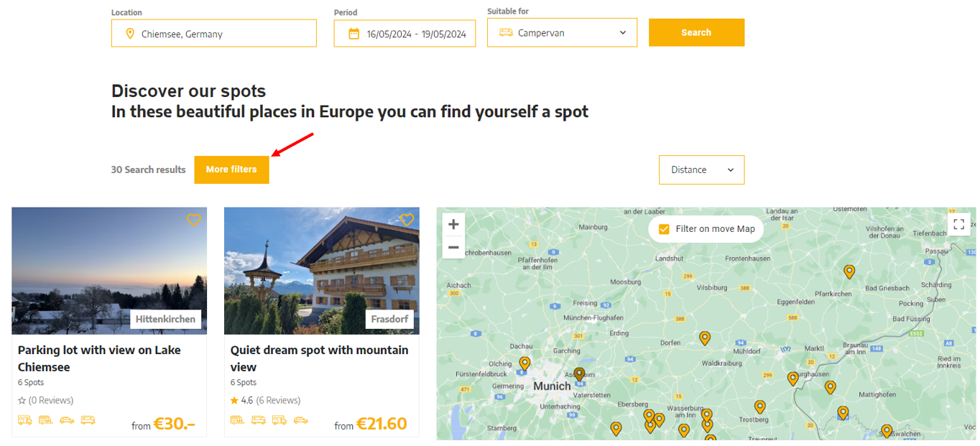This screenshot has height=446, width=980.
Task: Zoom in on the map
Action: pyautogui.click(x=453, y=224)
